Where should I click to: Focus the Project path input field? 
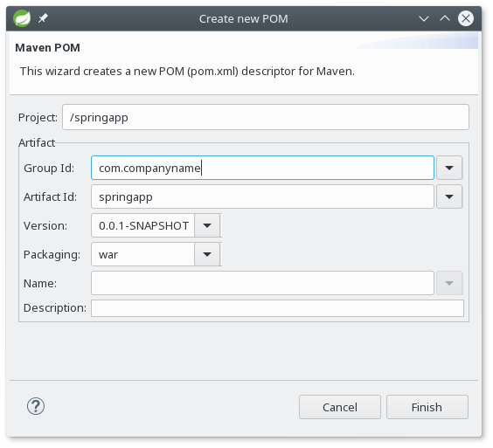(266, 117)
